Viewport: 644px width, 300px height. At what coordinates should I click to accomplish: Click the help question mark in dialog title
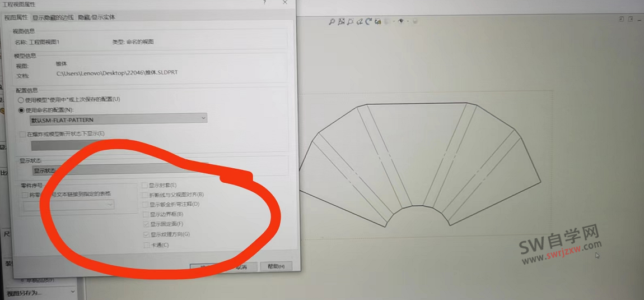click(x=264, y=3)
